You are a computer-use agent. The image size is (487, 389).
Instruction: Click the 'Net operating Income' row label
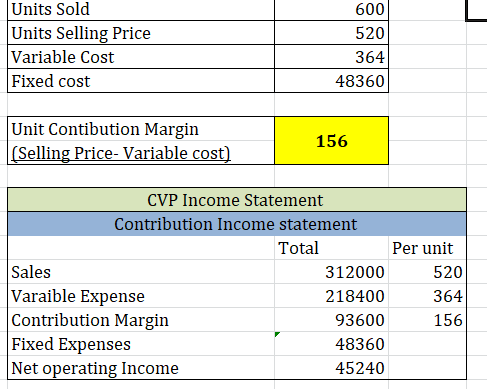point(95,368)
